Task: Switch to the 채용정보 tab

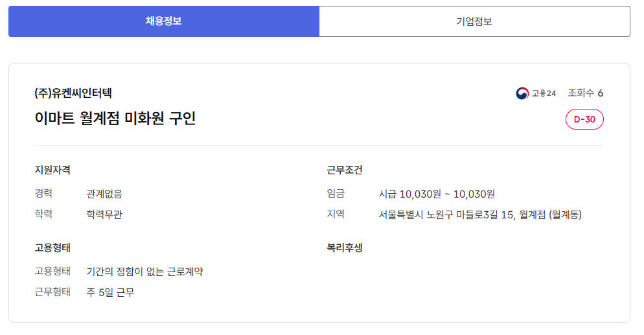Action: (163, 21)
